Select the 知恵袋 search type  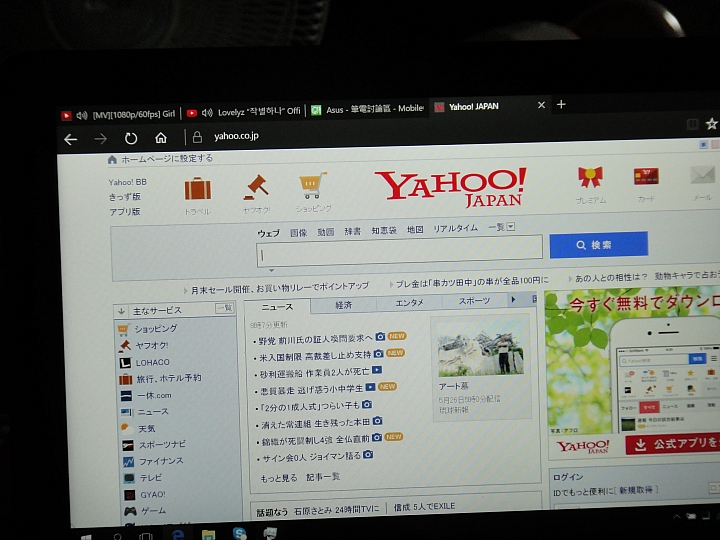point(384,231)
